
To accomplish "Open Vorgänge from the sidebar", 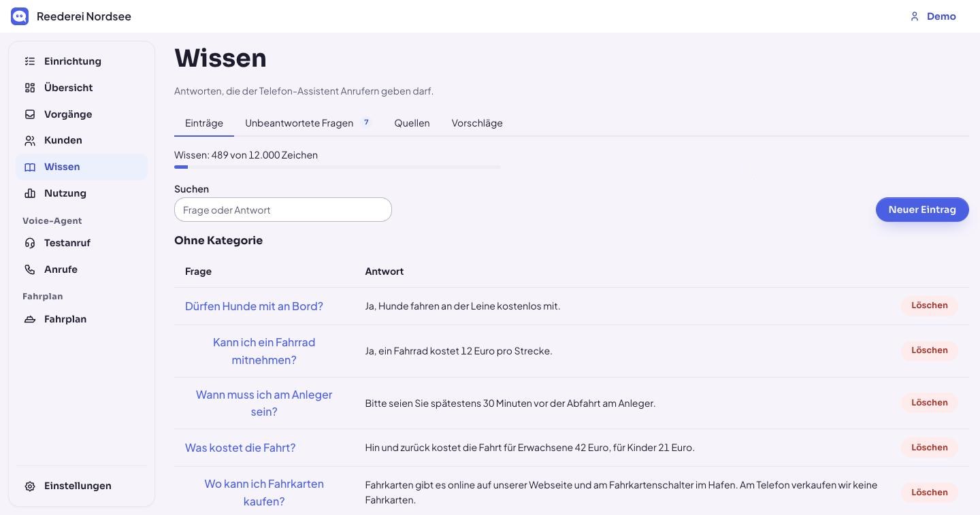I will (82, 114).
